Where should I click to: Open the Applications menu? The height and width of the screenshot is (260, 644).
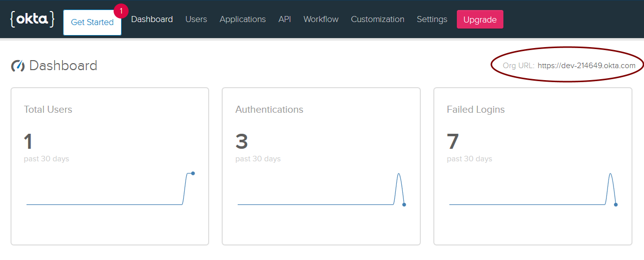click(242, 19)
